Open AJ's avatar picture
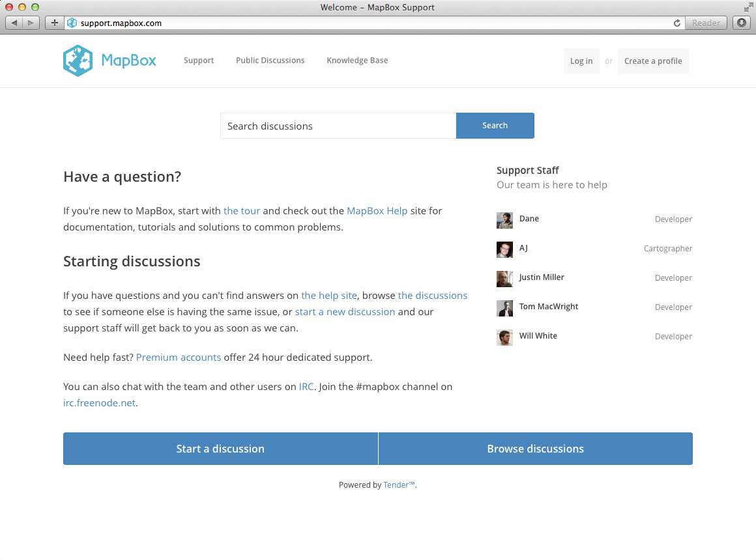 tap(504, 249)
